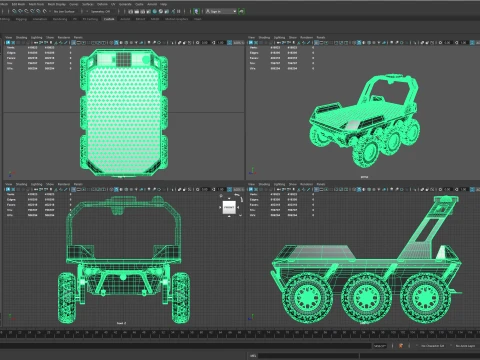Click the time slider ruler
Viewport: 480px width, 360px height.
240,333
